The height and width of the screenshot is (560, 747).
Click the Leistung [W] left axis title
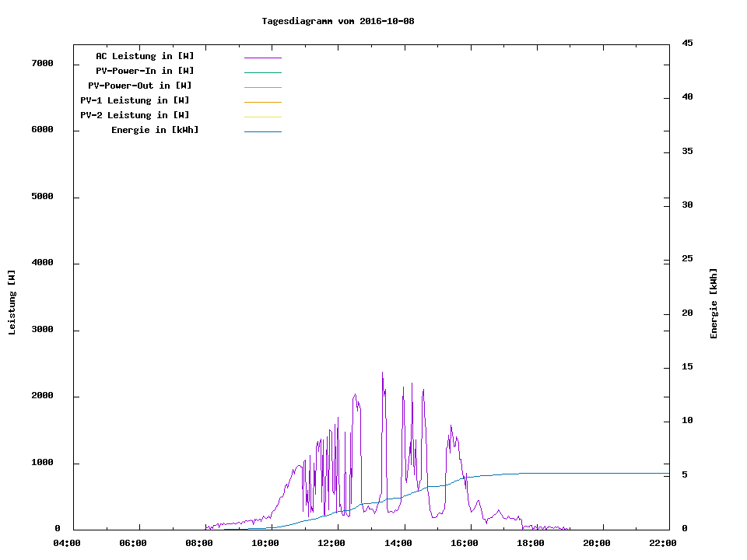[x=12, y=303]
